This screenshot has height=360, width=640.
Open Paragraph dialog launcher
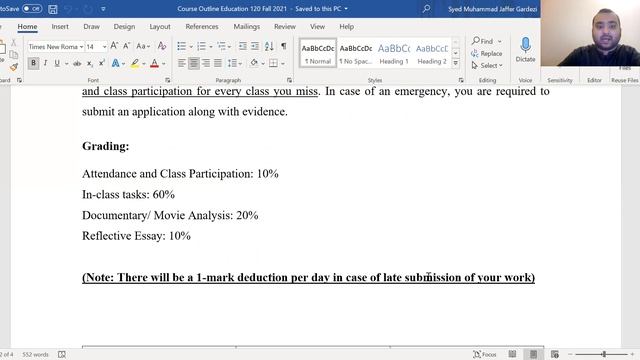tap(289, 80)
